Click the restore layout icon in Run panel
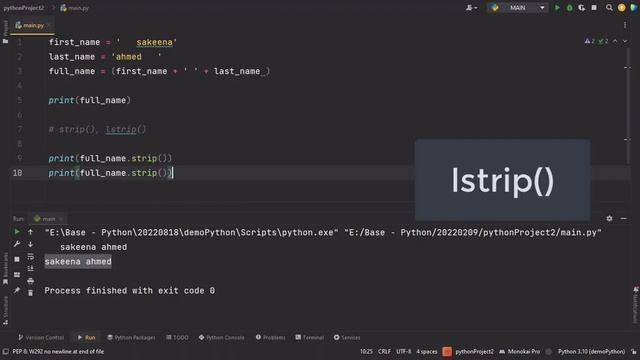The image size is (640, 360). click(x=17, y=275)
